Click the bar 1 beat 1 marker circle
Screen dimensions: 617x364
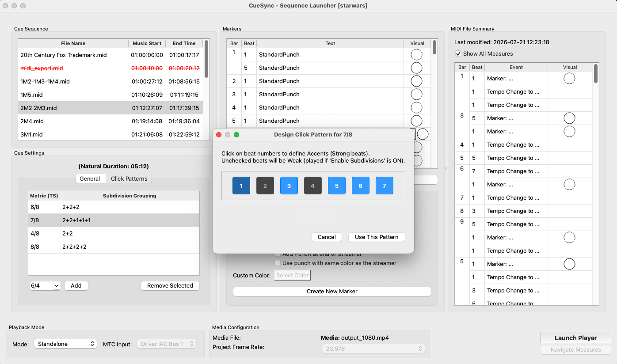(416, 55)
